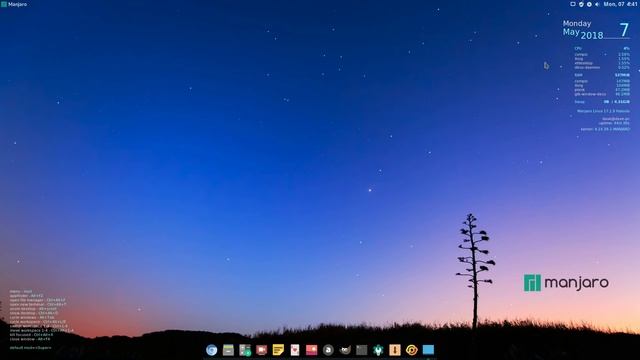Show desktop with the blue square icon
Image resolution: width=640 pixels, height=360 pixels.
point(428,350)
